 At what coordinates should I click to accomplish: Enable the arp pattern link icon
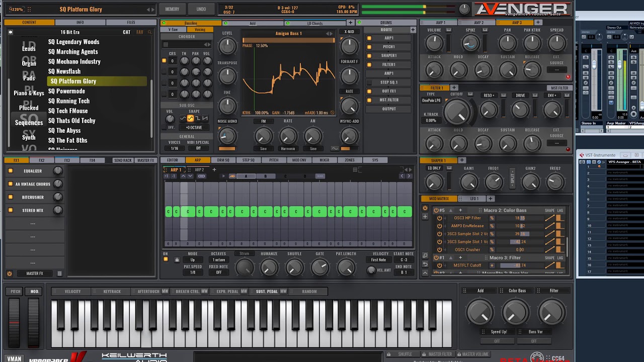click(x=201, y=176)
